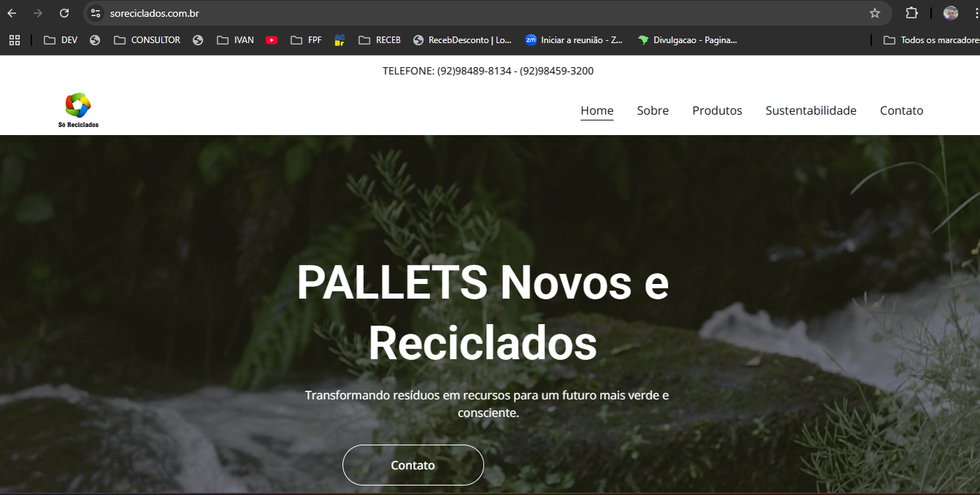Image resolution: width=980 pixels, height=495 pixels.
Task: Expand the Todos os marcadores folder
Action: (931, 40)
